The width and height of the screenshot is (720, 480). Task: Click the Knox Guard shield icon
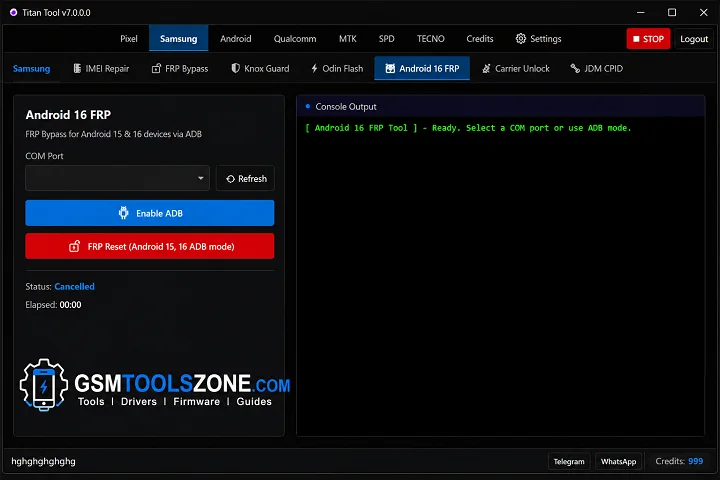[x=235, y=68]
